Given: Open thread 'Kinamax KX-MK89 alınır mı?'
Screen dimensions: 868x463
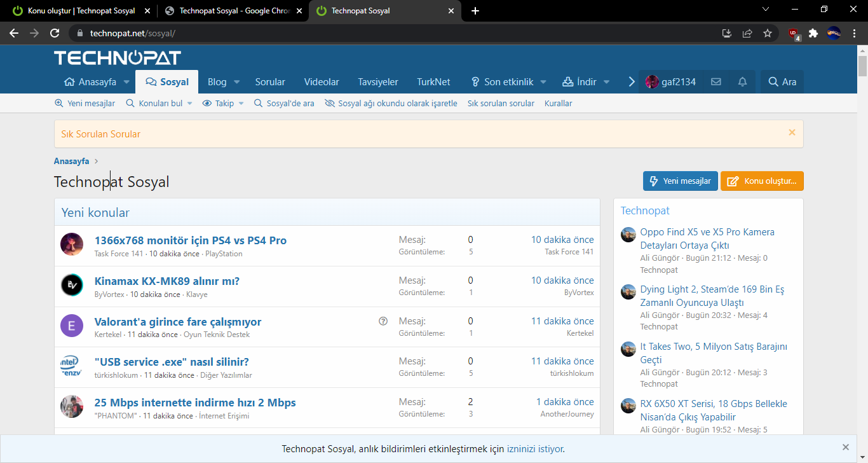Looking at the screenshot, I should click(167, 281).
